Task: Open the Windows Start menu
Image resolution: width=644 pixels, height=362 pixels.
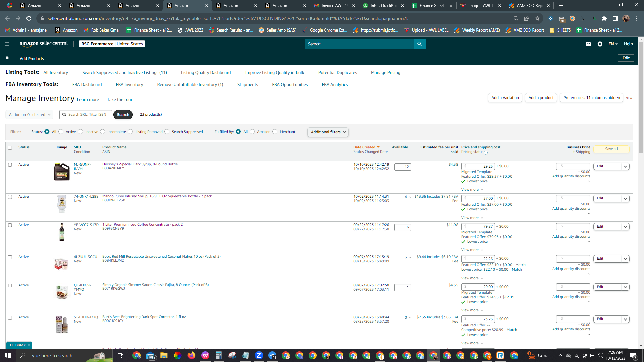Action: [8, 355]
